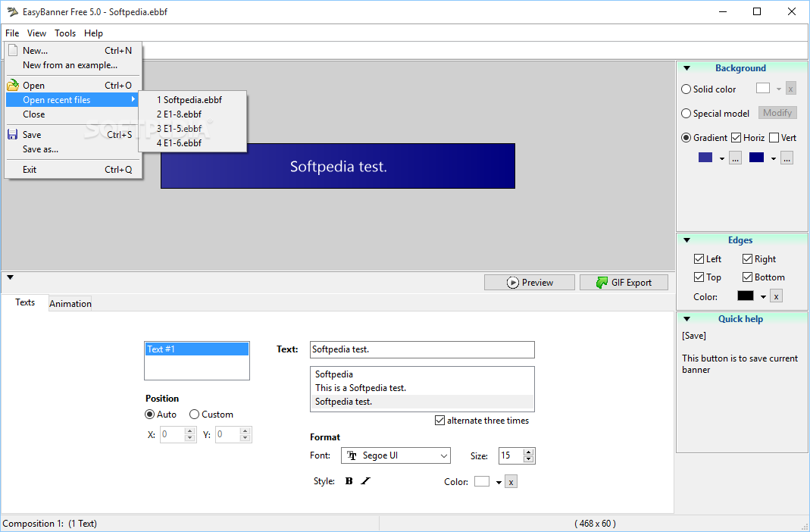Decrease the font size spinner
The image size is (810, 532).
pos(528,459)
